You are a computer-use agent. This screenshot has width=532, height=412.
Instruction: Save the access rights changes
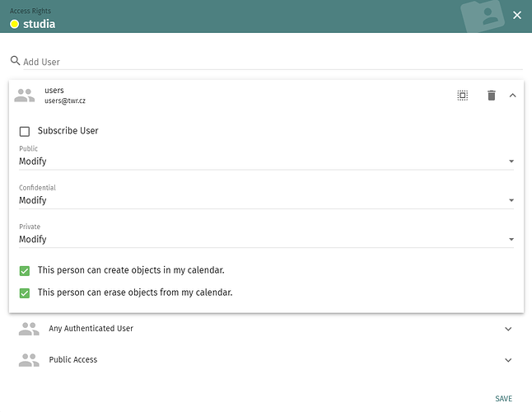503,399
